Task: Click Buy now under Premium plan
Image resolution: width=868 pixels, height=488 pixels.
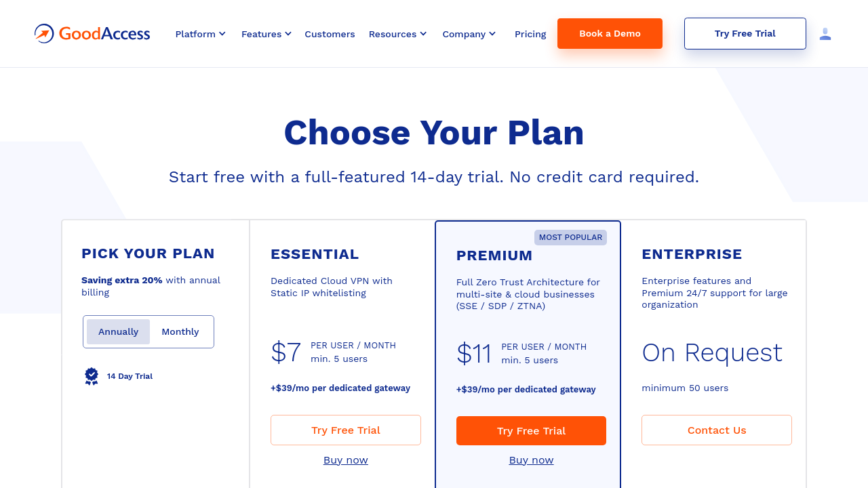Action: click(531, 460)
